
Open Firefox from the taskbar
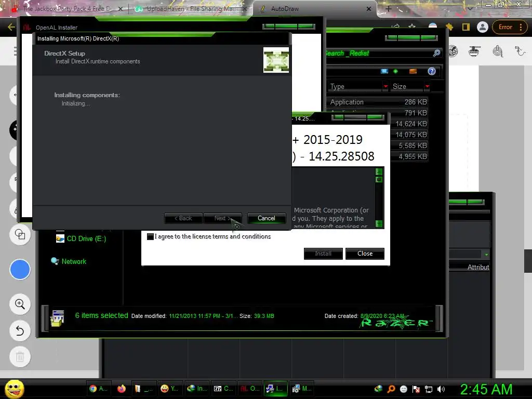coord(121,389)
